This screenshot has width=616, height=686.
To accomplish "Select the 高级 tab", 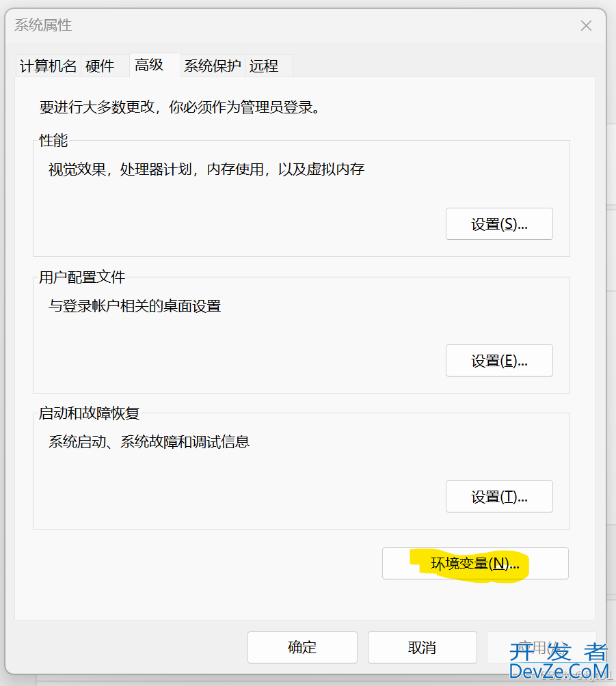I will click(155, 65).
